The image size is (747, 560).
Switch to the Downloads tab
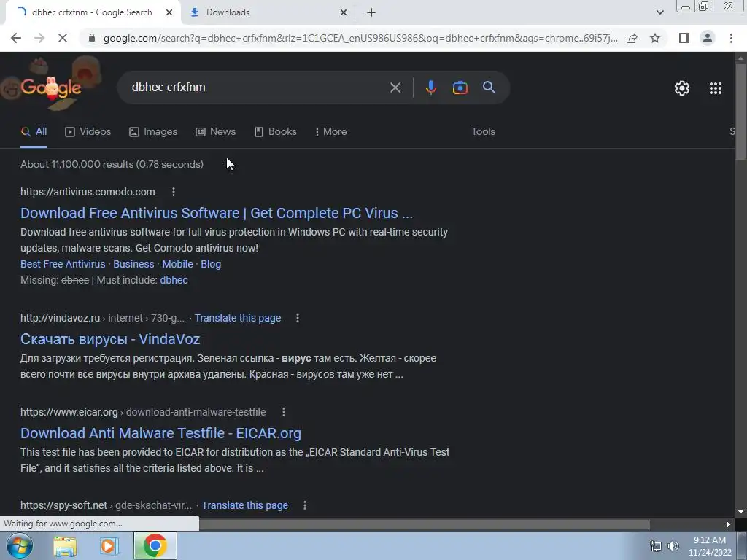tap(268, 12)
